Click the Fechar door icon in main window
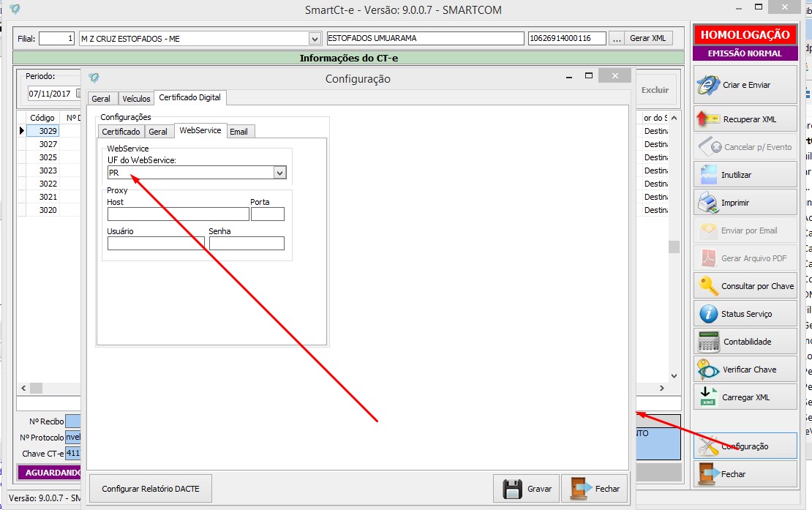Viewport: 812px width, 510px height. coord(708,473)
